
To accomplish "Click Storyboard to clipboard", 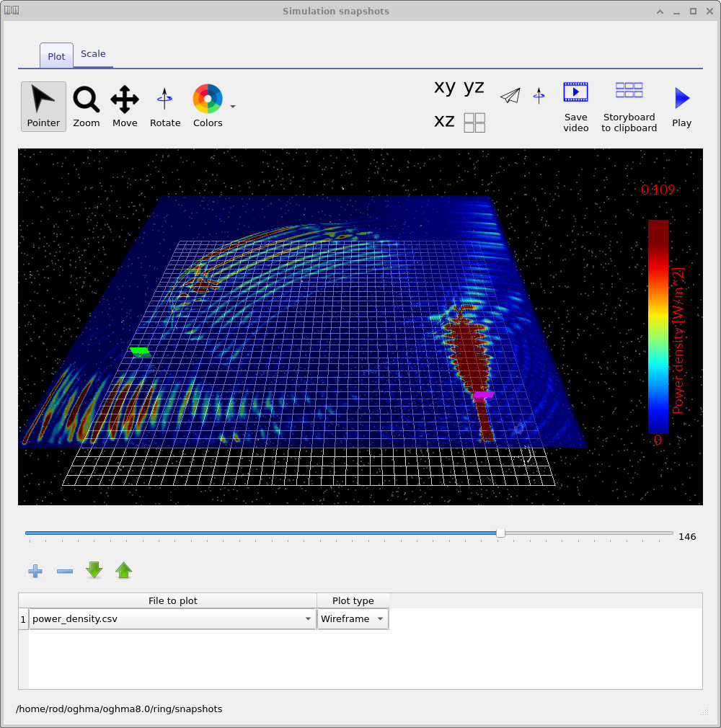I will [628, 107].
